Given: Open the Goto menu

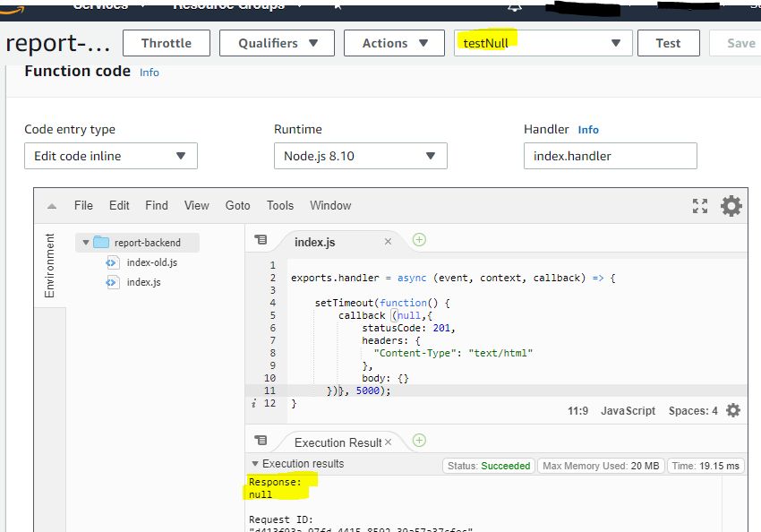Looking at the screenshot, I should tap(237, 205).
